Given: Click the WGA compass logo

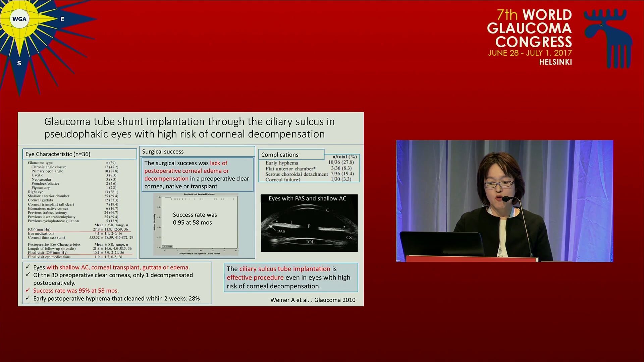Looking at the screenshot, I should tap(19, 19).
